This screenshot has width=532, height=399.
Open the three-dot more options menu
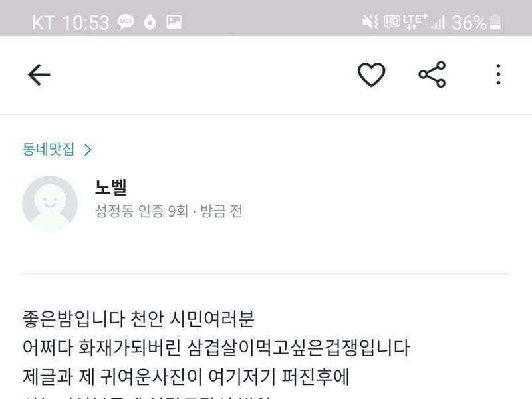pos(498,74)
